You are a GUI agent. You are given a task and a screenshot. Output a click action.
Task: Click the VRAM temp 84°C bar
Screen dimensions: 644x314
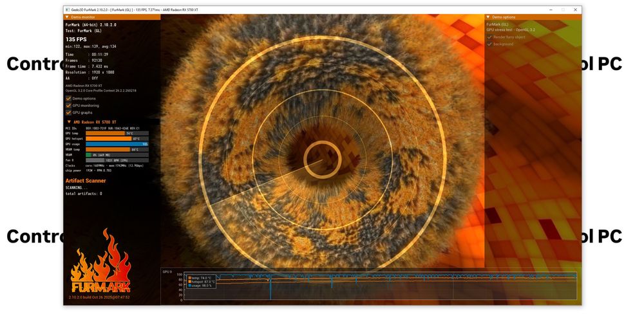[117, 149]
